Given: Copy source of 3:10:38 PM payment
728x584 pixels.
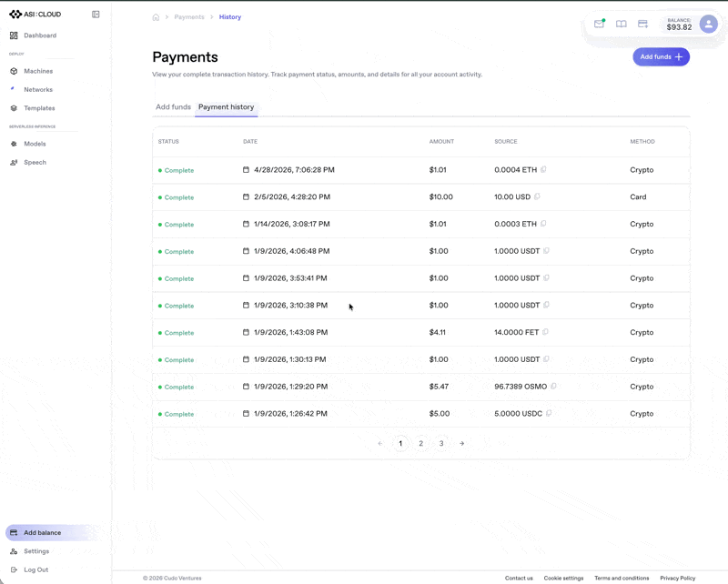Looking at the screenshot, I should point(547,305).
